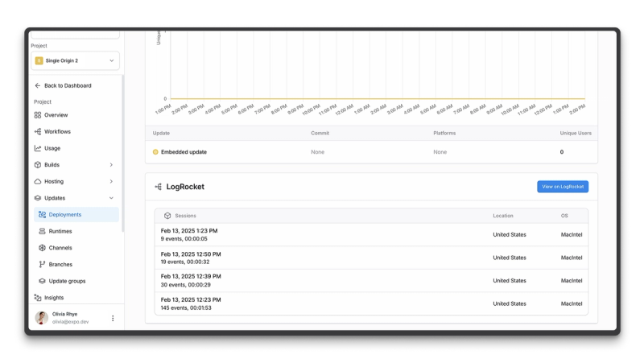Click the LogRocket section header icon
Image resolution: width=644 pixels, height=363 pixels.
(158, 187)
